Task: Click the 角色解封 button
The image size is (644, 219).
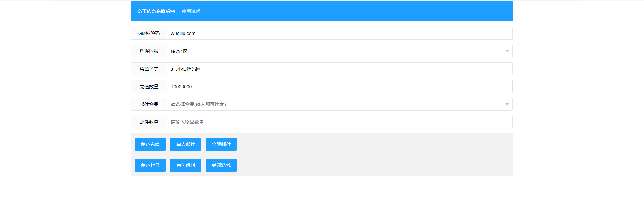Action: point(186,165)
